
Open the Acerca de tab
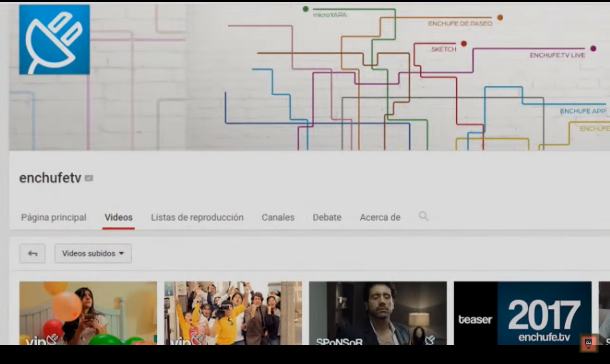[380, 217]
